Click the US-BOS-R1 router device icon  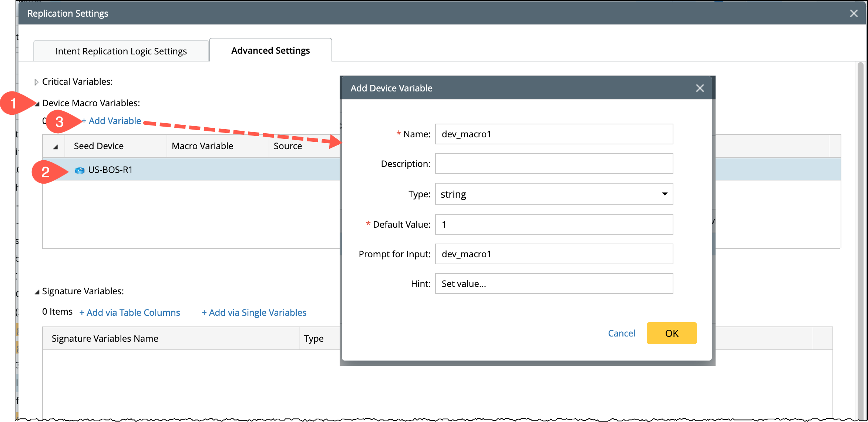coord(80,170)
